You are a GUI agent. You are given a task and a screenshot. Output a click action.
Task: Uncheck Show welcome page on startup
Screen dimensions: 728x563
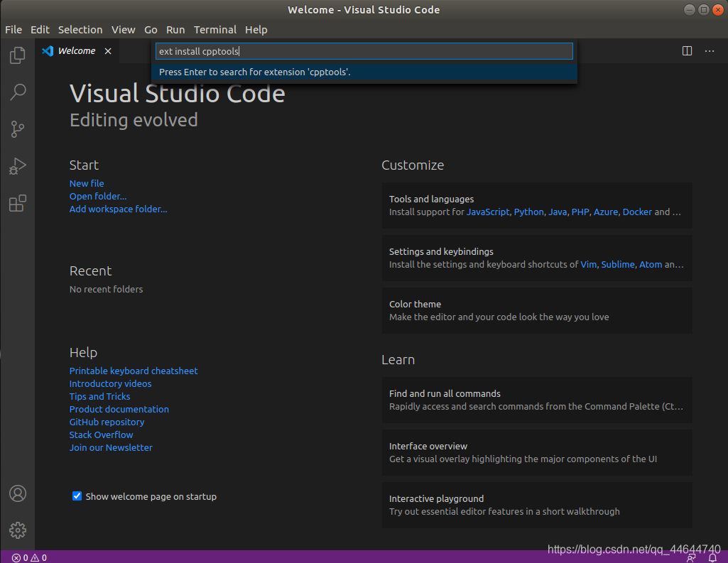click(77, 496)
